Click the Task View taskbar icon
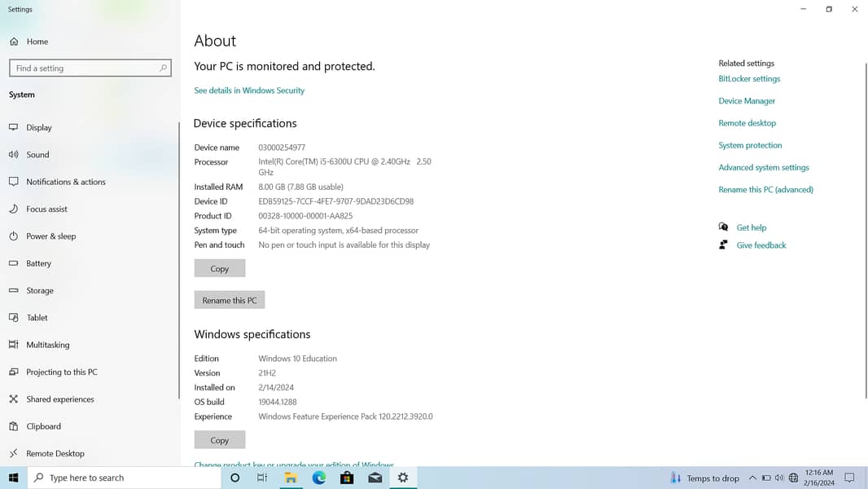 (x=262, y=478)
